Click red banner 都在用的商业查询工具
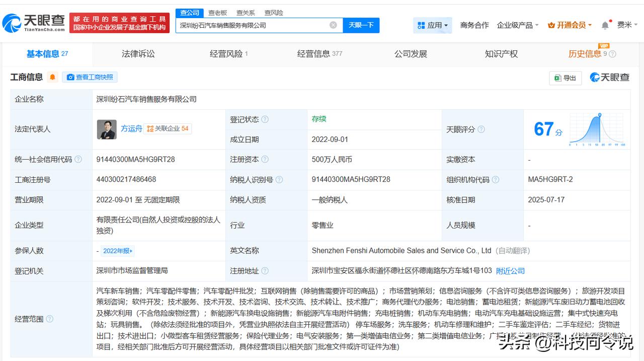Image resolution: width=644 pixels, height=361 pixels. tap(119, 23)
